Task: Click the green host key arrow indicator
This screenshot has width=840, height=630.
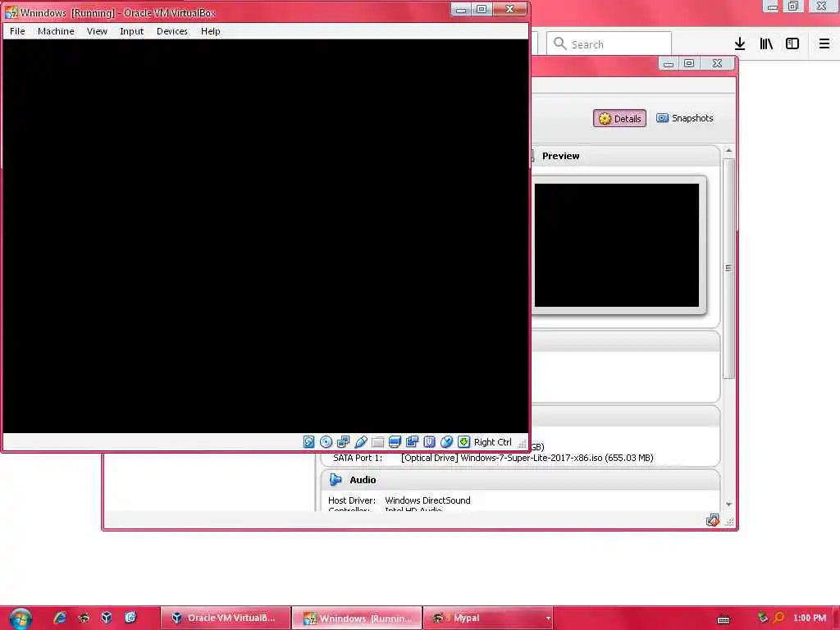Action: click(x=464, y=442)
